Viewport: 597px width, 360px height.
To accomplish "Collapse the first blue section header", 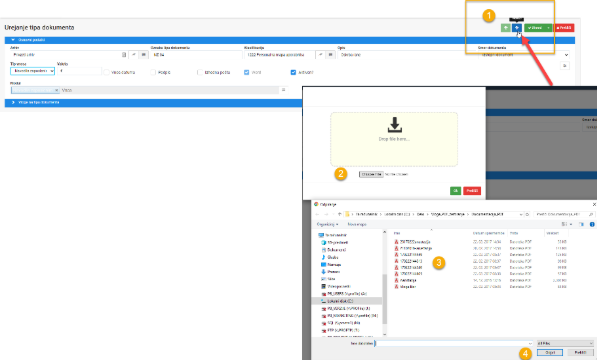I will tap(289, 40).
